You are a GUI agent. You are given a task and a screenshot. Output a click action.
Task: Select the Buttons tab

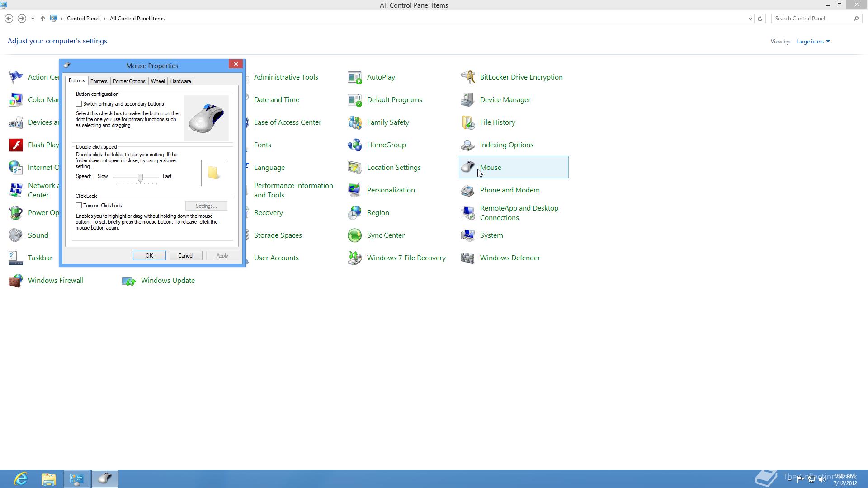coord(76,80)
